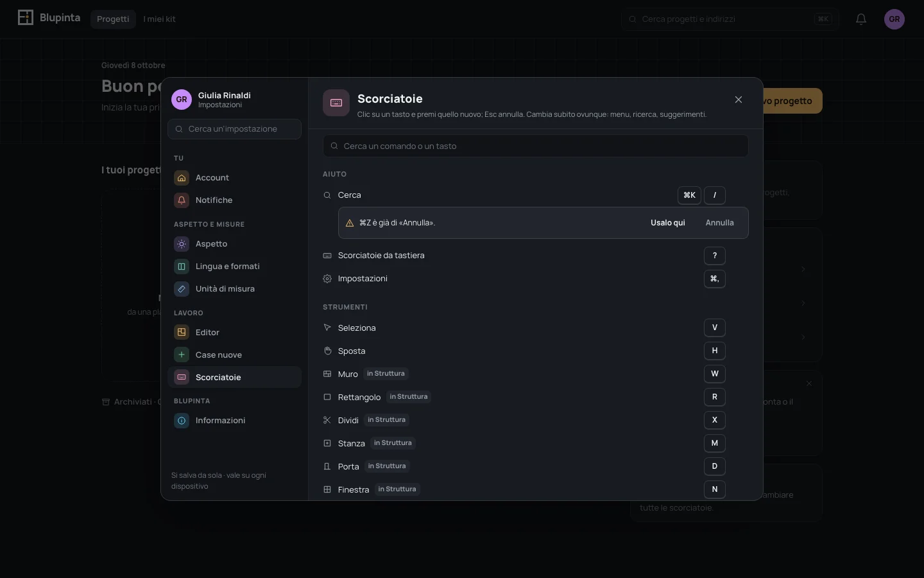Click the Cerca un'impostazione search field
The height and width of the screenshot is (578, 924).
pos(234,129)
